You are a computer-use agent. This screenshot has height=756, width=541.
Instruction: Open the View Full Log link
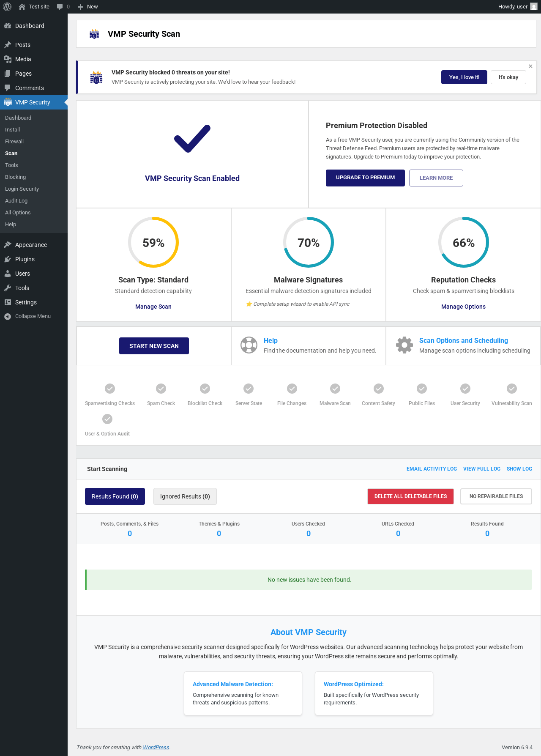[482, 469]
